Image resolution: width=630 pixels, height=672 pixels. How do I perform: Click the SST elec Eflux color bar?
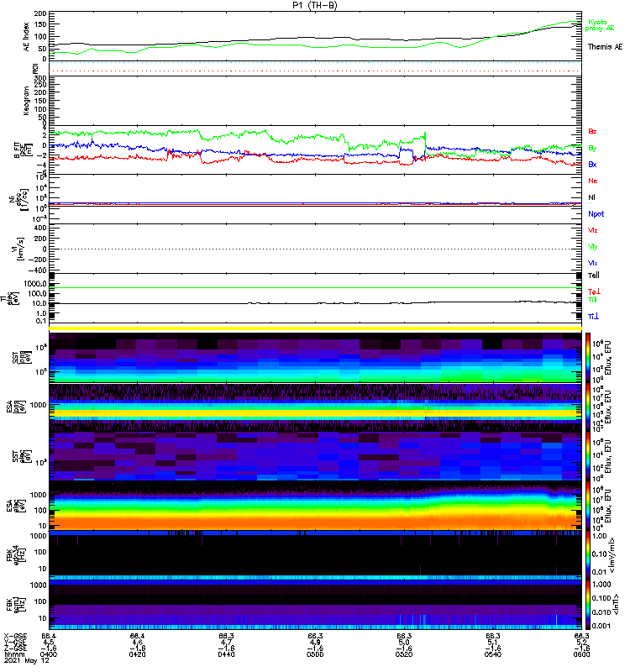[588, 456]
